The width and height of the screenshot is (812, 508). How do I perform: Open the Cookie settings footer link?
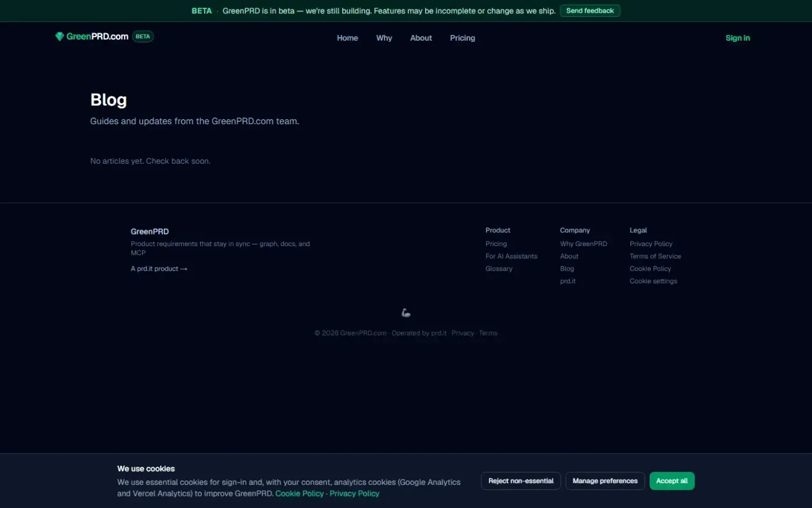point(653,281)
